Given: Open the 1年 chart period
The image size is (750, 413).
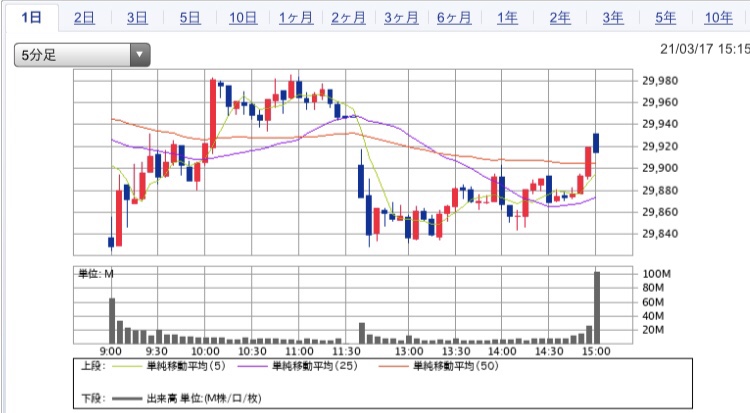Looking at the screenshot, I should (x=507, y=18).
